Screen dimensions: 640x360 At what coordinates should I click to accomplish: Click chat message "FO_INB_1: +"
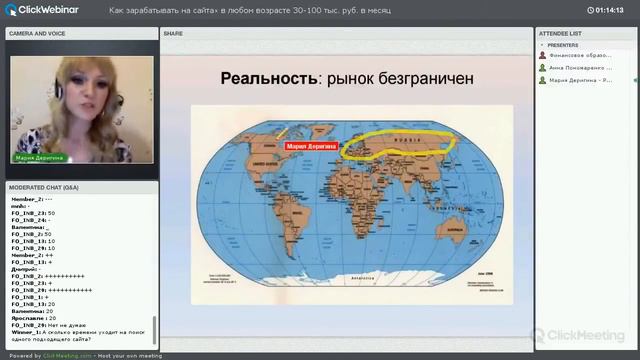(30, 297)
